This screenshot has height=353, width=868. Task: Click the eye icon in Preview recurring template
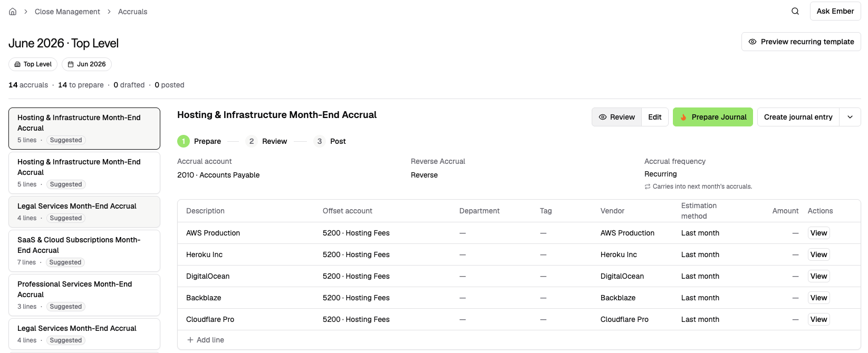tap(753, 42)
